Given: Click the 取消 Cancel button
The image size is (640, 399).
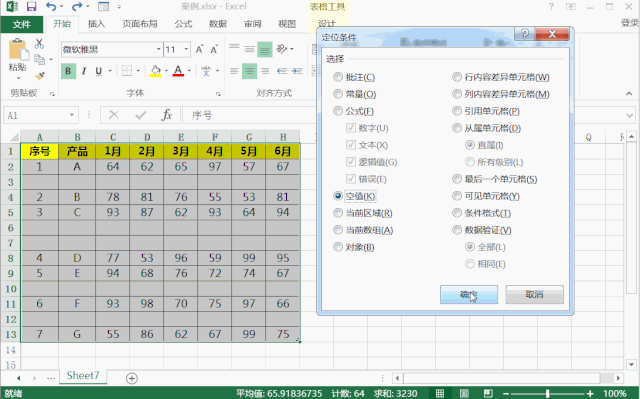Looking at the screenshot, I should click(x=534, y=295).
